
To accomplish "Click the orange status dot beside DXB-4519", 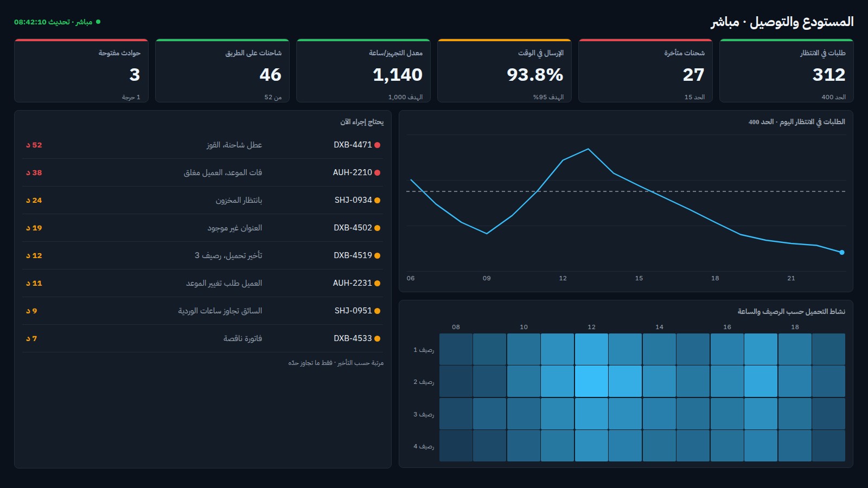I will (x=377, y=255).
